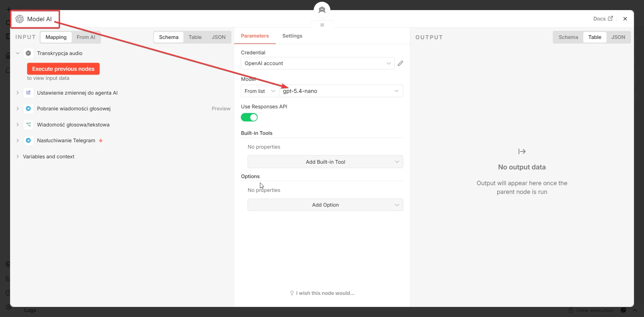The height and width of the screenshot is (317, 644).
Task: Select the Mapping input mode
Action: coord(56,37)
